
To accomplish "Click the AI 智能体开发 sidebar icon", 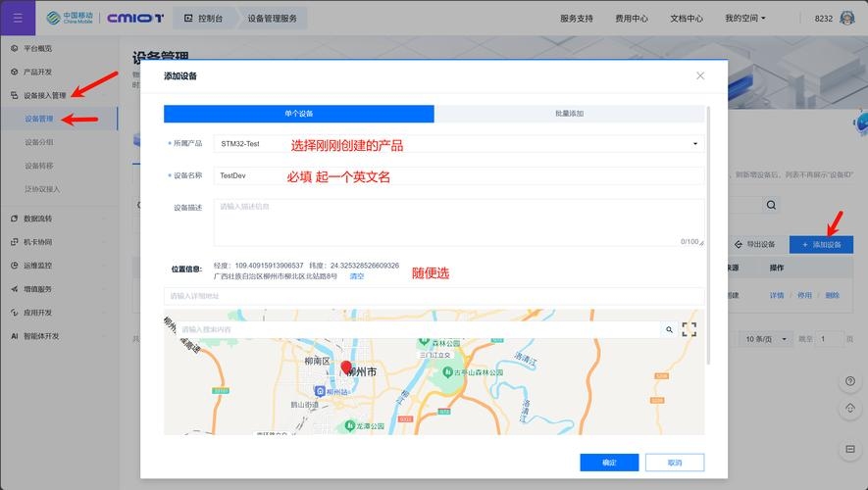I will 15,336.
